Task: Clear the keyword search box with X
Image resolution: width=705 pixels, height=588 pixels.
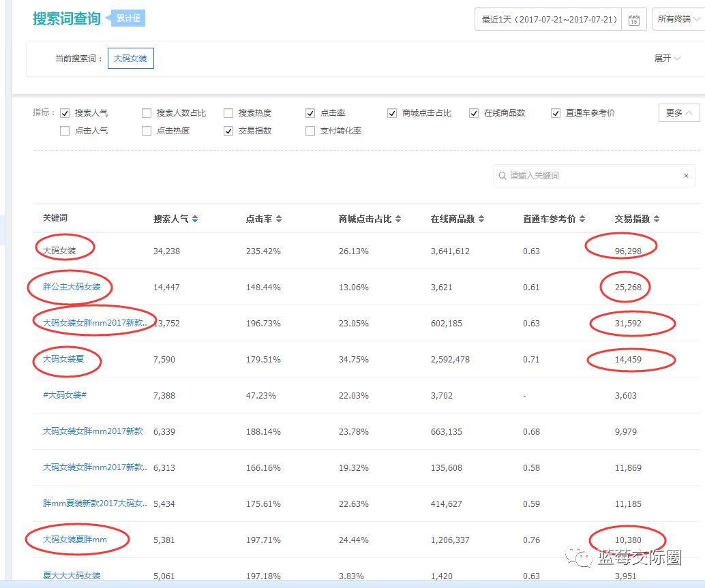Action: (686, 176)
